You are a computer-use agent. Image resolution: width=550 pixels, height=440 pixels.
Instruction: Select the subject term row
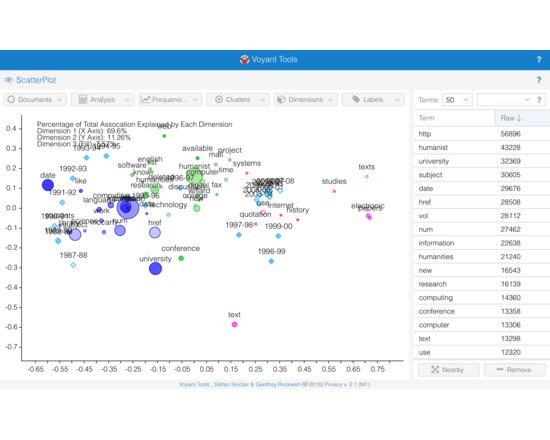(x=482, y=175)
